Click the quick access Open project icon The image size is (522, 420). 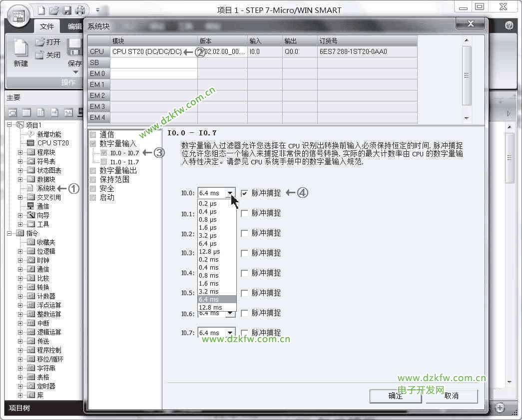54,10
